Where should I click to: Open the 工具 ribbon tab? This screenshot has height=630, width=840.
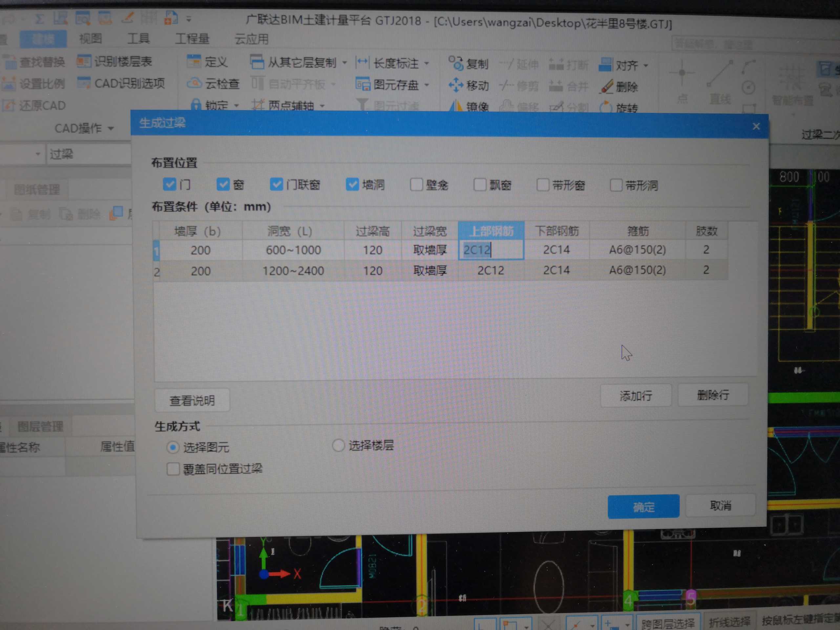pyautogui.click(x=138, y=39)
